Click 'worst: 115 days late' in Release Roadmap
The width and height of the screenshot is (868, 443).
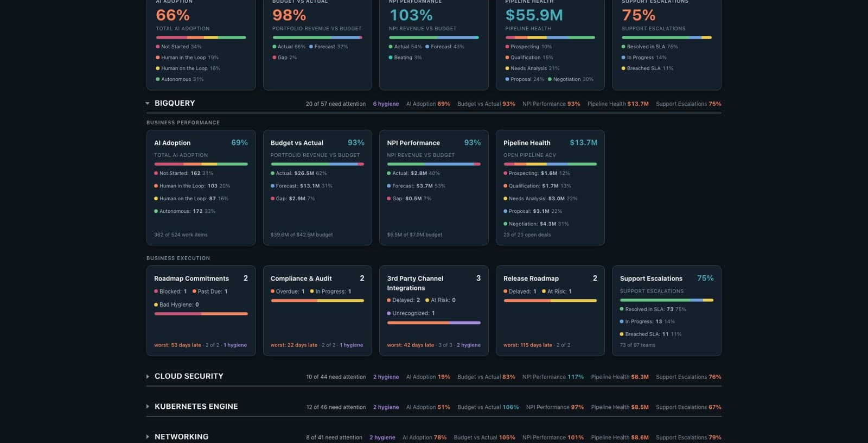tap(528, 345)
